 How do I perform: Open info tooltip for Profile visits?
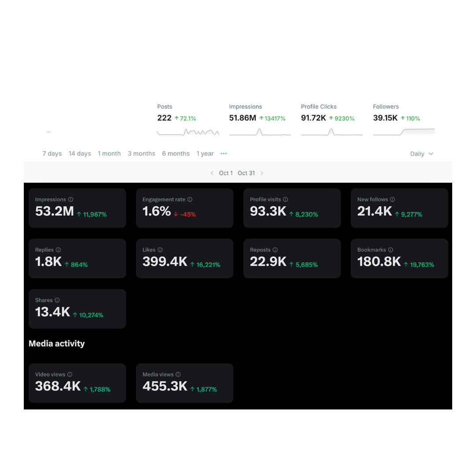[x=286, y=200]
